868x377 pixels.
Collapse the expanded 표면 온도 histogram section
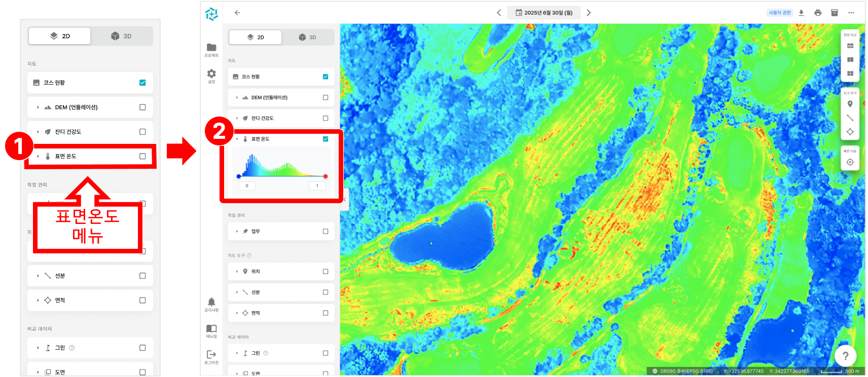click(237, 139)
